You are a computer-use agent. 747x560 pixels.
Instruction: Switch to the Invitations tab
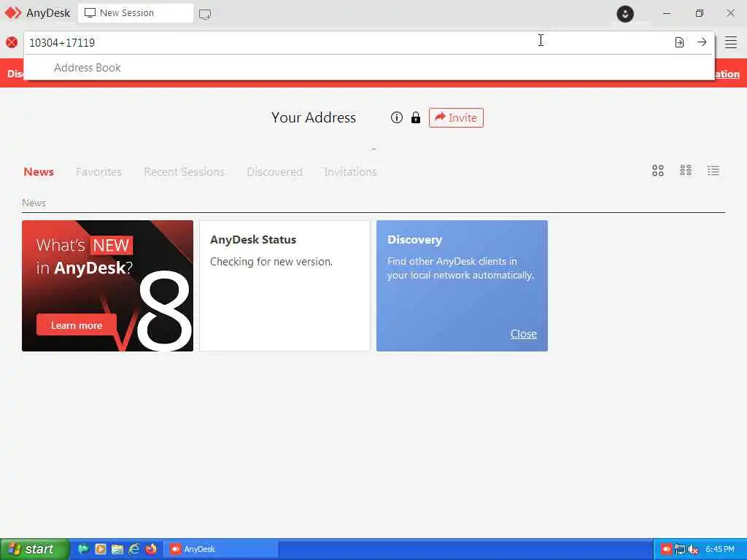pyautogui.click(x=350, y=172)
